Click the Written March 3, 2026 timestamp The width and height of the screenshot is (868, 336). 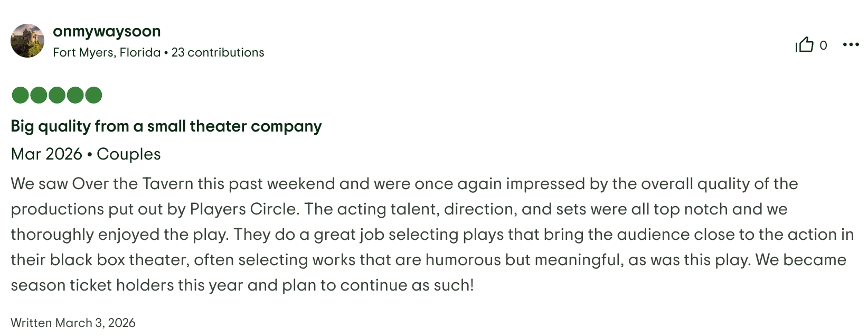tap(73, 323)
